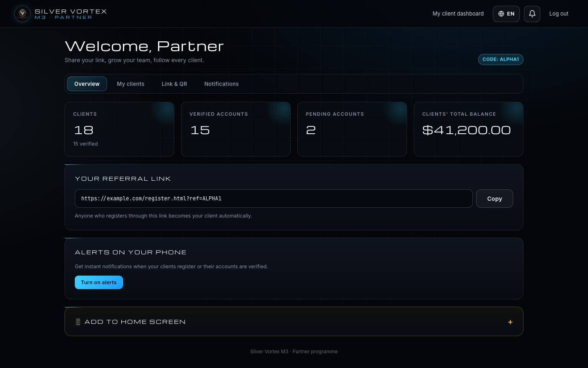Click the 'Get instant notifications' description
This screenshot has width=588, height=368.
(x=171, y=267)
